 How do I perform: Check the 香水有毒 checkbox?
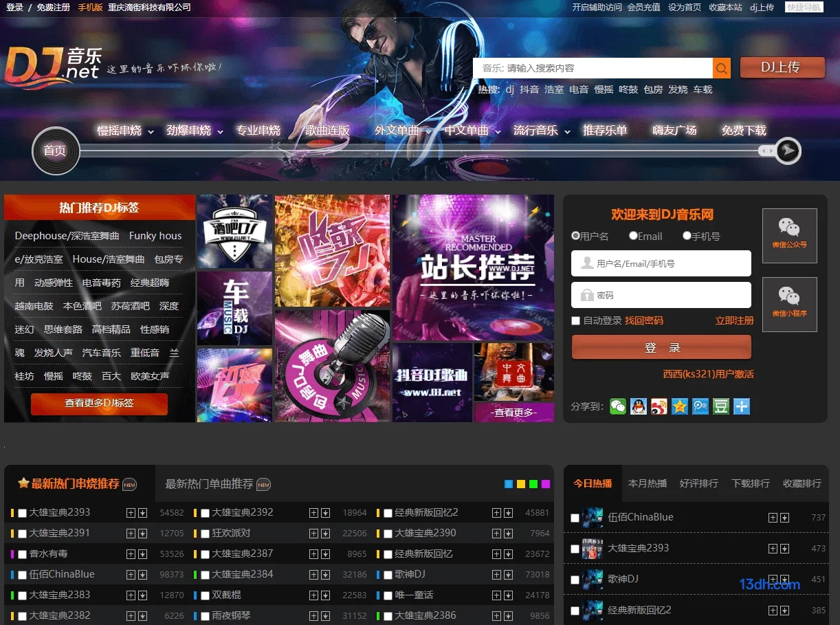[23, 555]
